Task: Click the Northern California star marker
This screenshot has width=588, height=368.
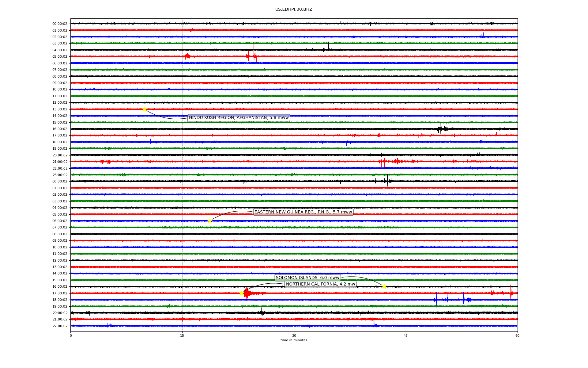Action: click(x=241, y=293)
